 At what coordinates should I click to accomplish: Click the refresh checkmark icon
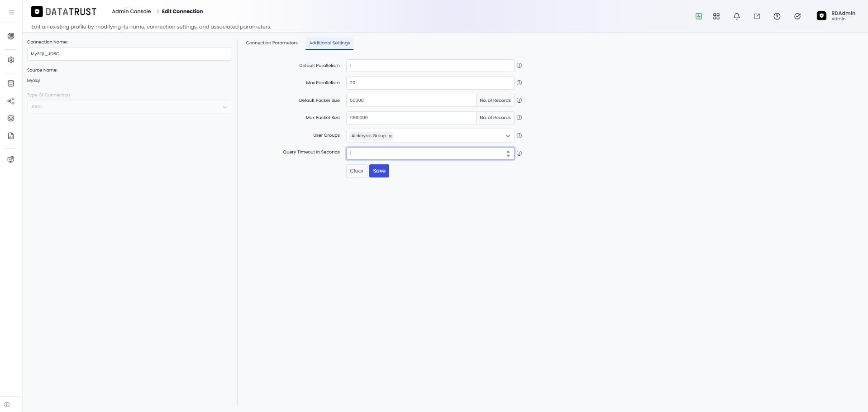(x=797, y=16)
